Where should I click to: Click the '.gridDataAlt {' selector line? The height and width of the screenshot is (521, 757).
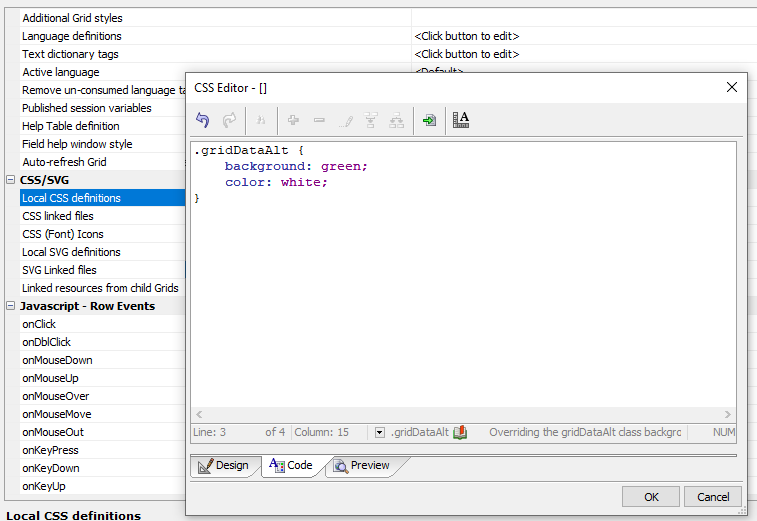pyautogui.click(x=249, y=150)
